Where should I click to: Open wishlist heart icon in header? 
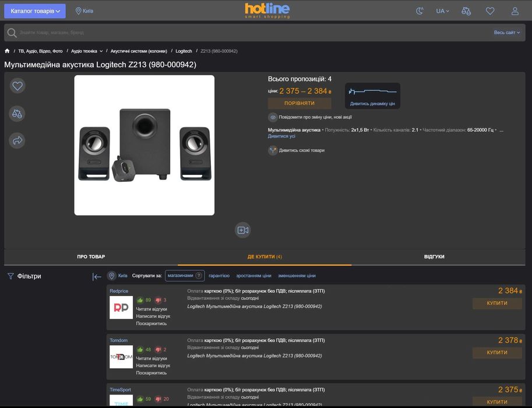point(490,11)
